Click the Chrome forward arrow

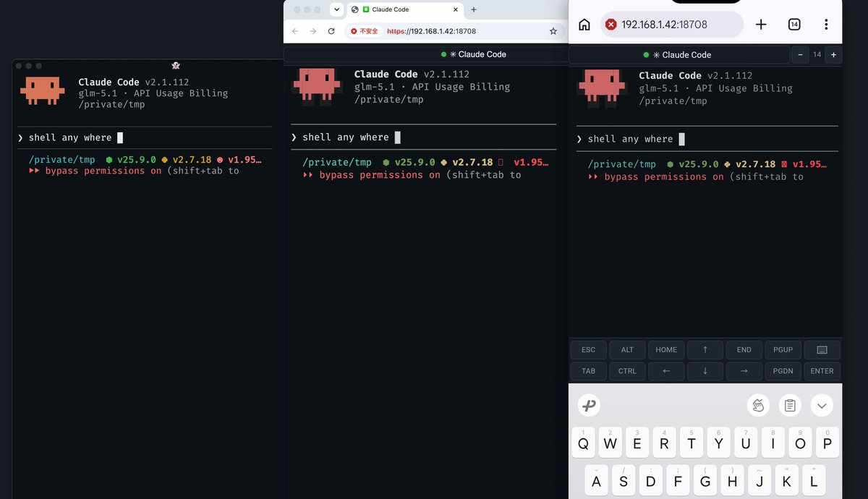tap(313, 31)
